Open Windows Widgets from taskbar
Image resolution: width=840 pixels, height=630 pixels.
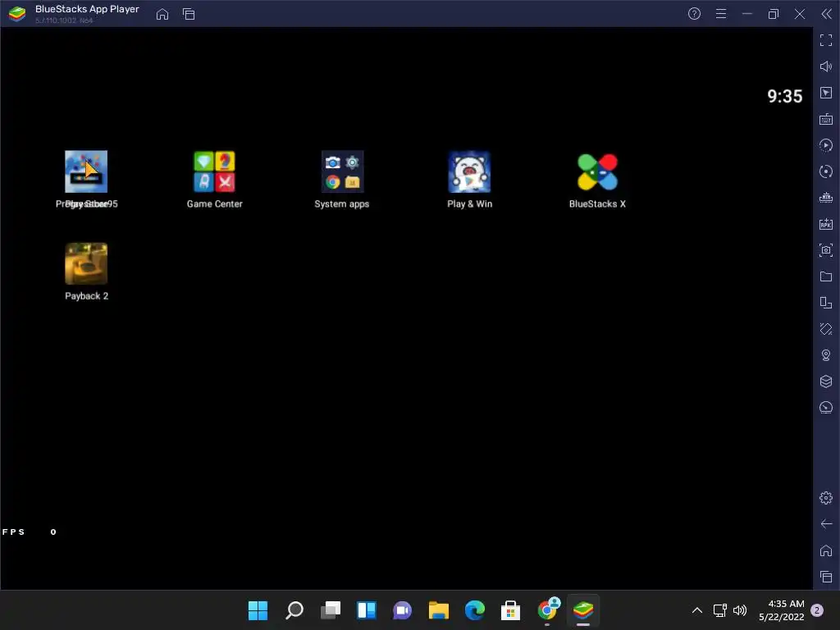point(367,610)
